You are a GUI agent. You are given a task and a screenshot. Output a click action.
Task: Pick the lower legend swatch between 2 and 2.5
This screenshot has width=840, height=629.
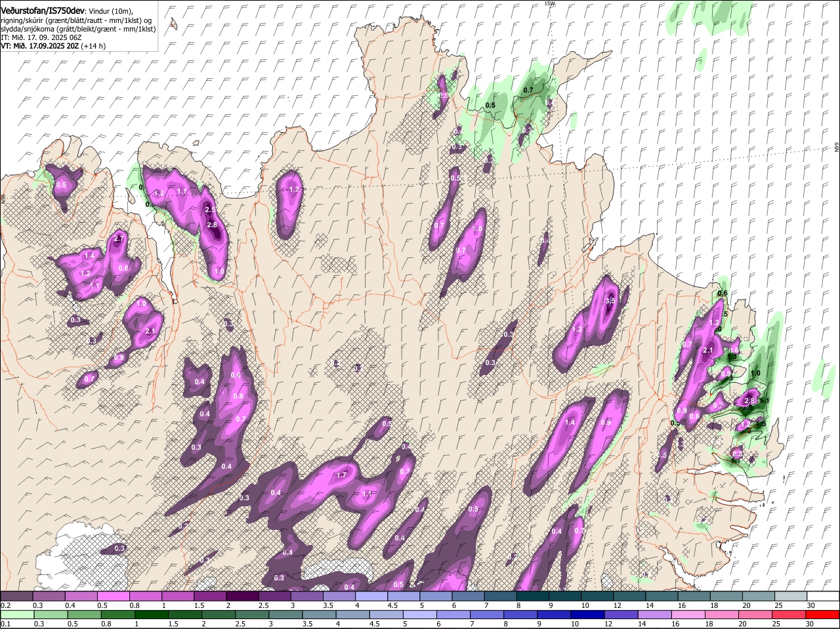click(219, 615)
